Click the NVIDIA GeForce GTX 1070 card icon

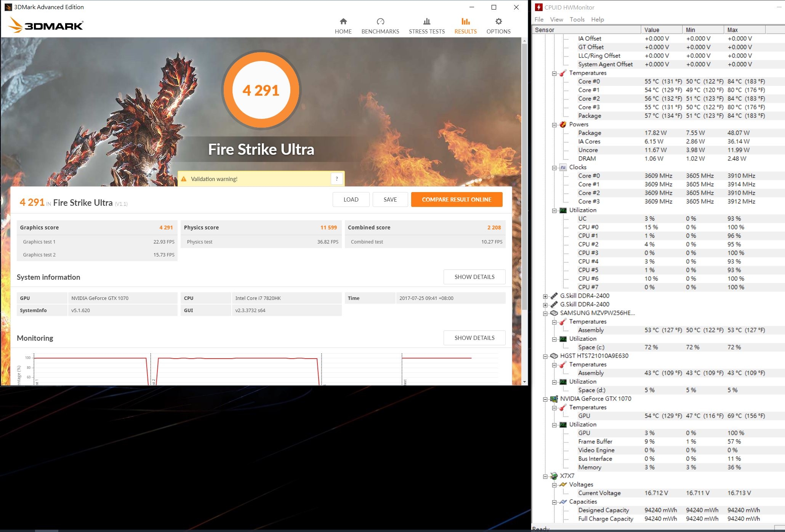(x=554, y=399)
